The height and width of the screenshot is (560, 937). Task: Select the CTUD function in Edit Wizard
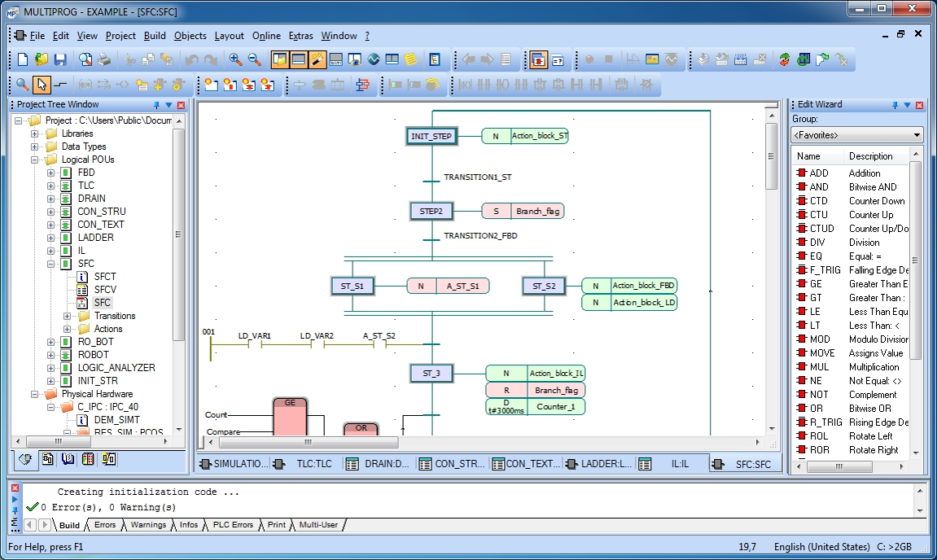(821, 228)
